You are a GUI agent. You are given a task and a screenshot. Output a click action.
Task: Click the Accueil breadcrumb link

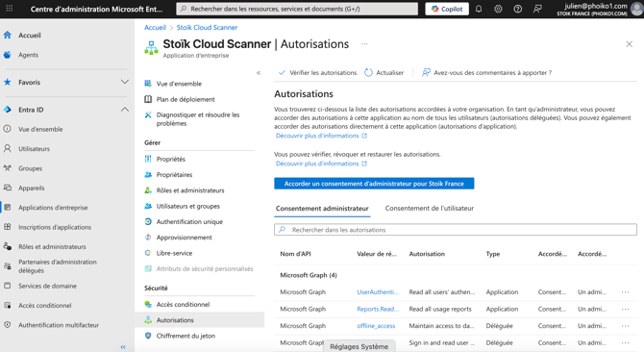click(155, 28)
